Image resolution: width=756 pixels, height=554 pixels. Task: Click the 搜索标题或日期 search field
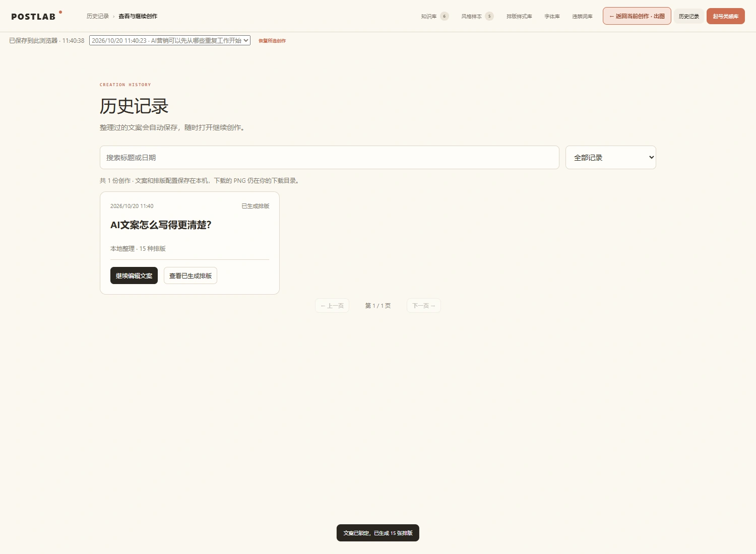click(330, 158)
